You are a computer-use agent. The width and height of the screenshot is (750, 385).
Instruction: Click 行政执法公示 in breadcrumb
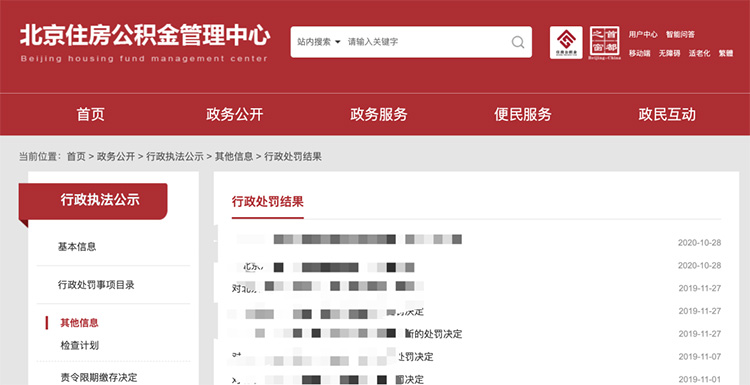click(175, 156)
